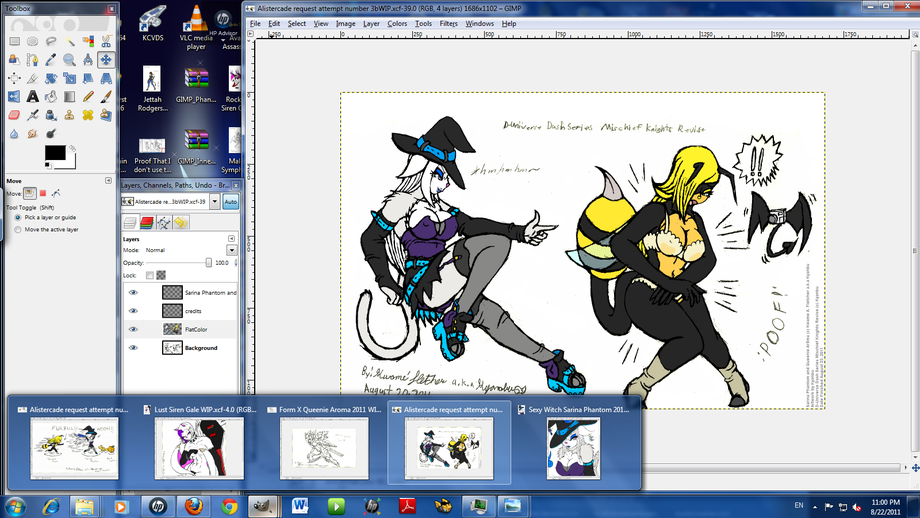Expand the image selector dropdown in Layers dock
This screenshot has width=920, height=518.
[212, 202]
